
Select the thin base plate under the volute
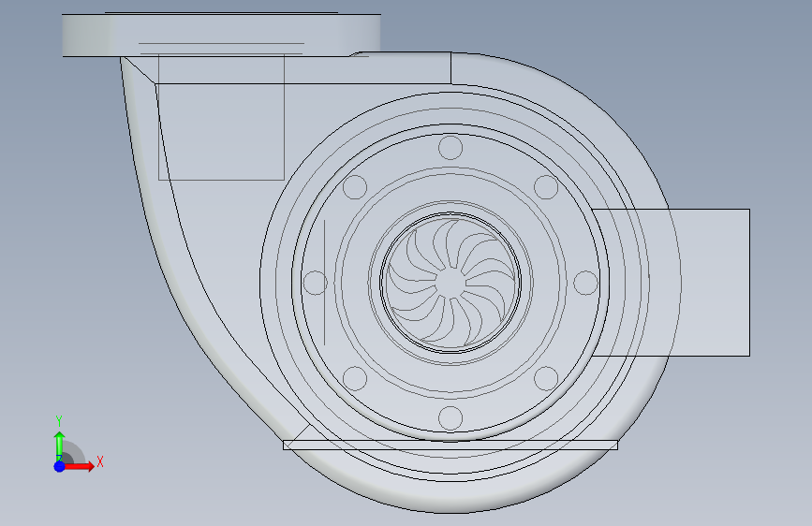(450, 445)
